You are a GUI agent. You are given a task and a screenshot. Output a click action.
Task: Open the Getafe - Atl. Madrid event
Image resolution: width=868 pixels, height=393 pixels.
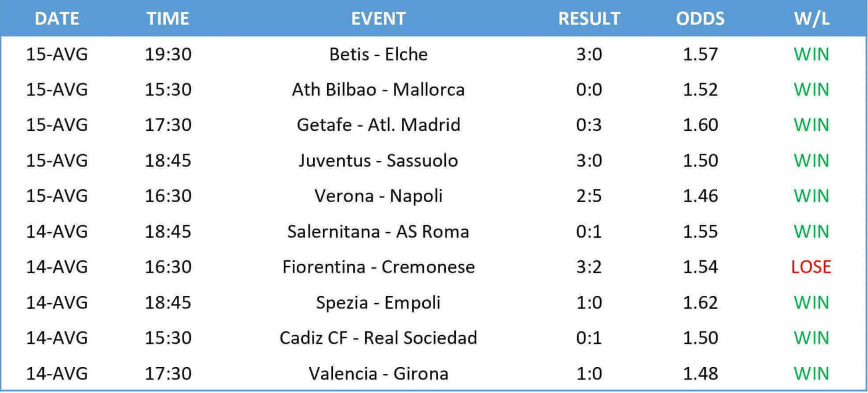point(378,125)
